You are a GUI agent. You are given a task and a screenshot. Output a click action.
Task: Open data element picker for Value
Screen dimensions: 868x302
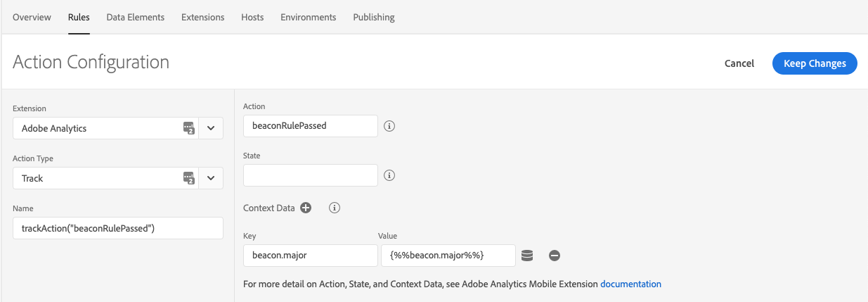527,256
